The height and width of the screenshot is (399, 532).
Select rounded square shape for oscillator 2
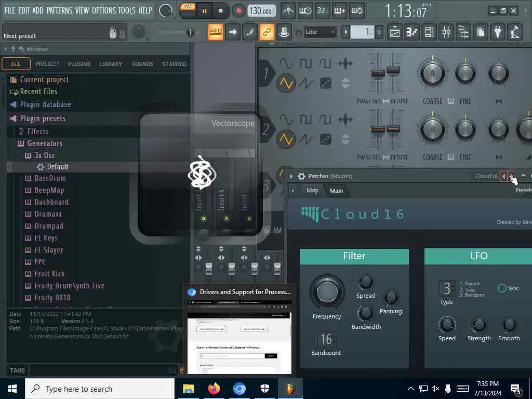pos(325,119)
